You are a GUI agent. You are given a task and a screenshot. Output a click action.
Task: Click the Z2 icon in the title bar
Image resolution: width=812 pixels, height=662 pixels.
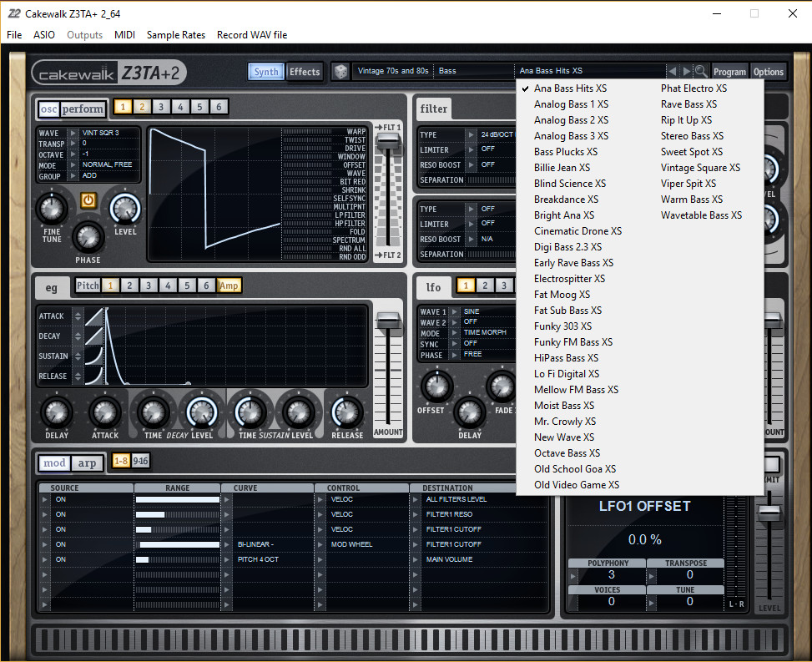pos(13,13)
